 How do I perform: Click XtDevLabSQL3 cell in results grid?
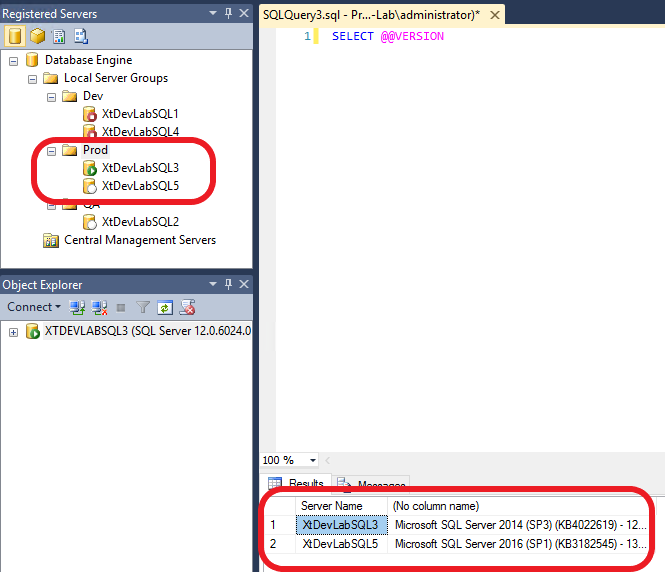[x=341, y=525]
